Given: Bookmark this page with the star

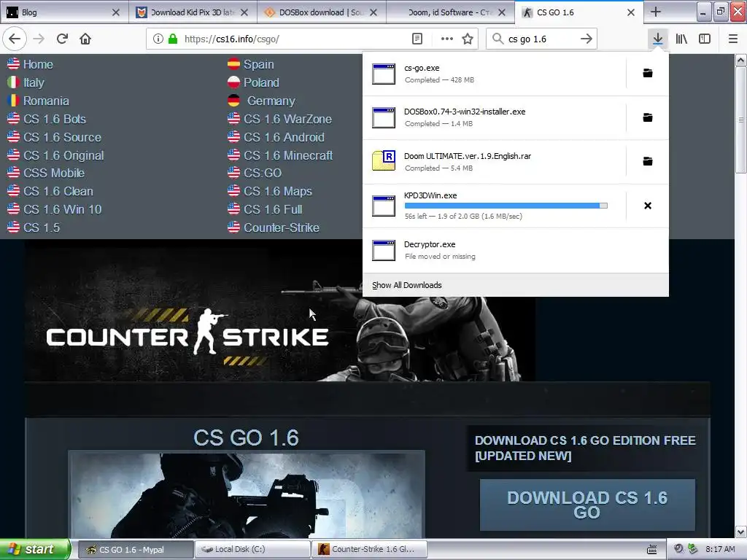Looking at the screenshot, I should click(x=468, y=39).
